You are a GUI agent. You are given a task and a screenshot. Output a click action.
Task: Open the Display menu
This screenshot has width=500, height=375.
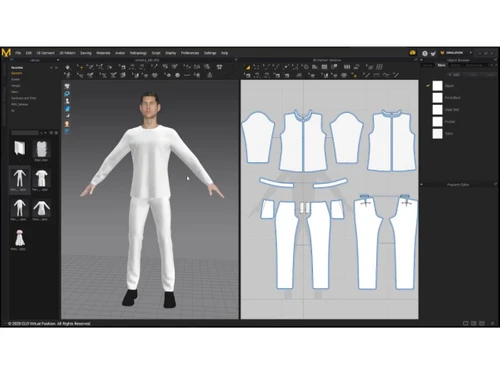click(171, 53)
